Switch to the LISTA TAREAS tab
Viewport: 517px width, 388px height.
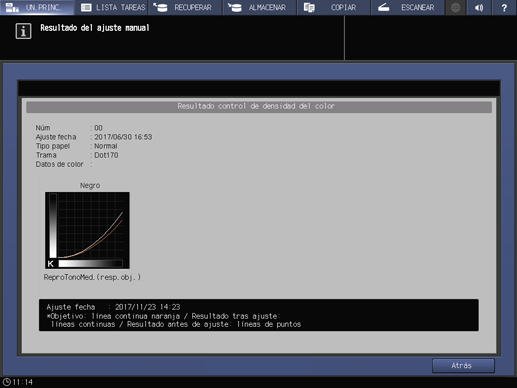pyautogui.click(x=111, y=7)
